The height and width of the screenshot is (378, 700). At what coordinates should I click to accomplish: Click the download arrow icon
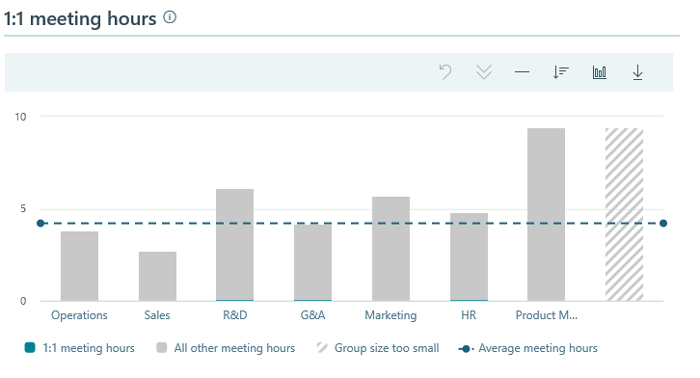(638, 72)
